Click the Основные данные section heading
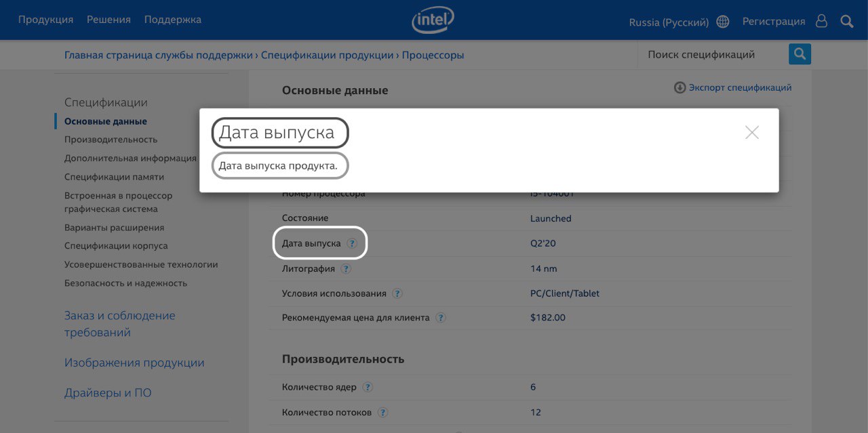Screen dimensions: 868x433 coord(335,90)
